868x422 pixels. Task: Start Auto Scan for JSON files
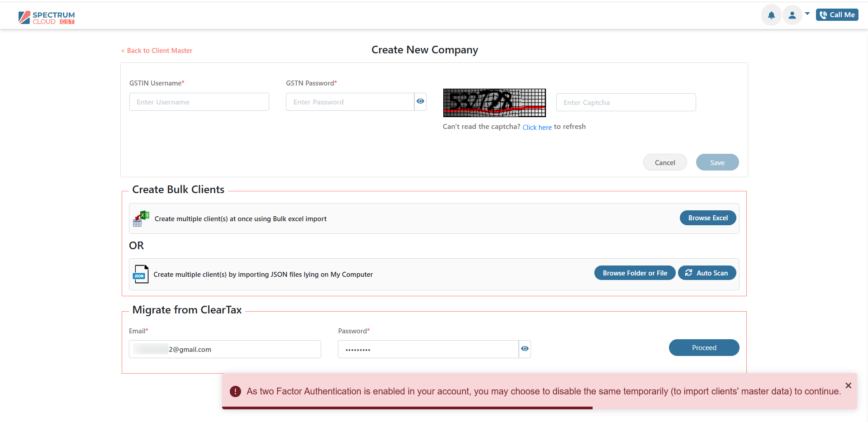707,273
